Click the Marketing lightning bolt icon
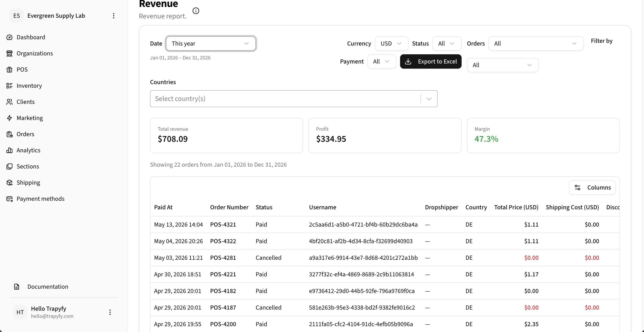The height and width of the screenshot is (332, 644). (x=9, y=118)
